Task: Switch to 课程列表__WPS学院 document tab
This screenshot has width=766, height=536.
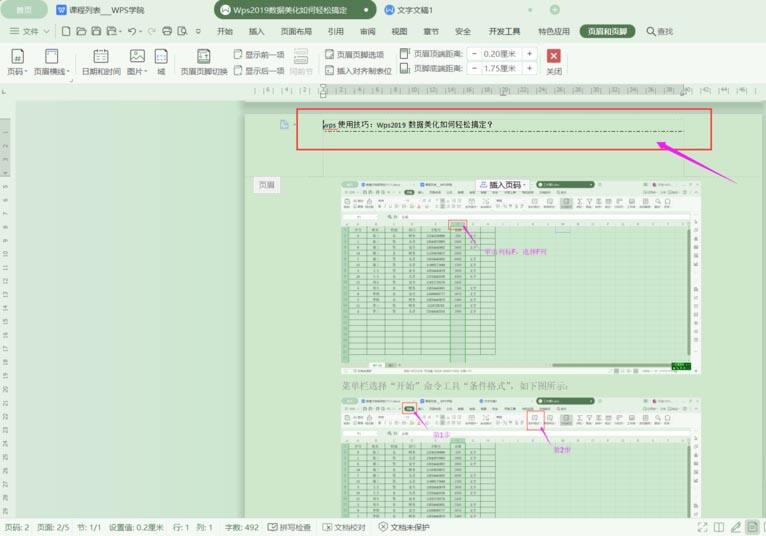Action: pyautogui.click(x=100, y=10)
